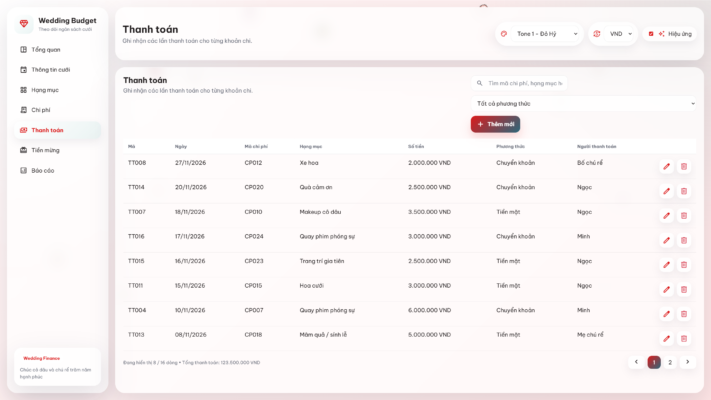Open the Tone 1 - Đỏ Hỷ theme dropdown
Viewport: 711px width, 400px height.
tap(546, 34)
